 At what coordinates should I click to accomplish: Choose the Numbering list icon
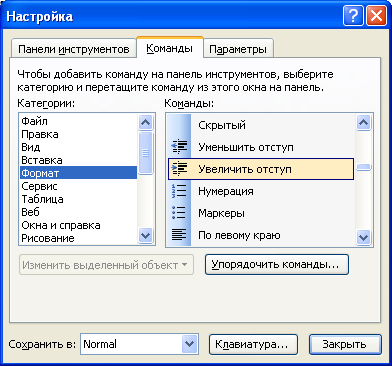click(x=179, y=191)
